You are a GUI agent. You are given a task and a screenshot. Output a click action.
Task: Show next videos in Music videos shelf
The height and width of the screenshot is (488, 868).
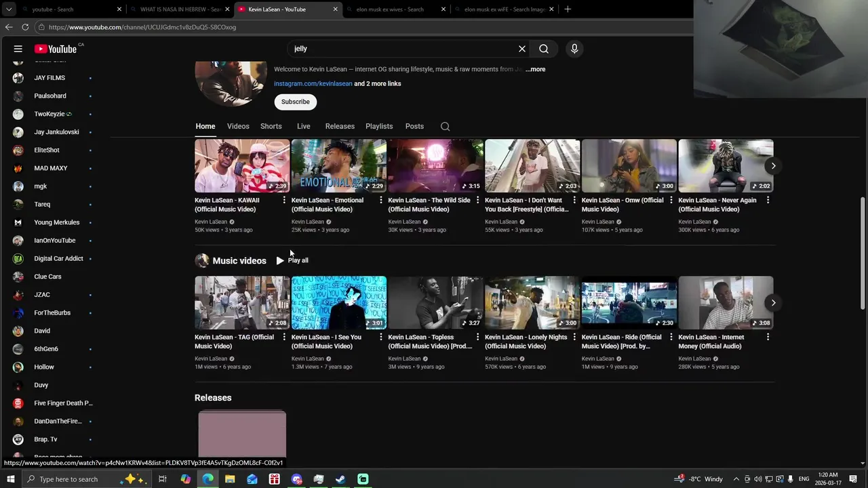pos(773,303)
